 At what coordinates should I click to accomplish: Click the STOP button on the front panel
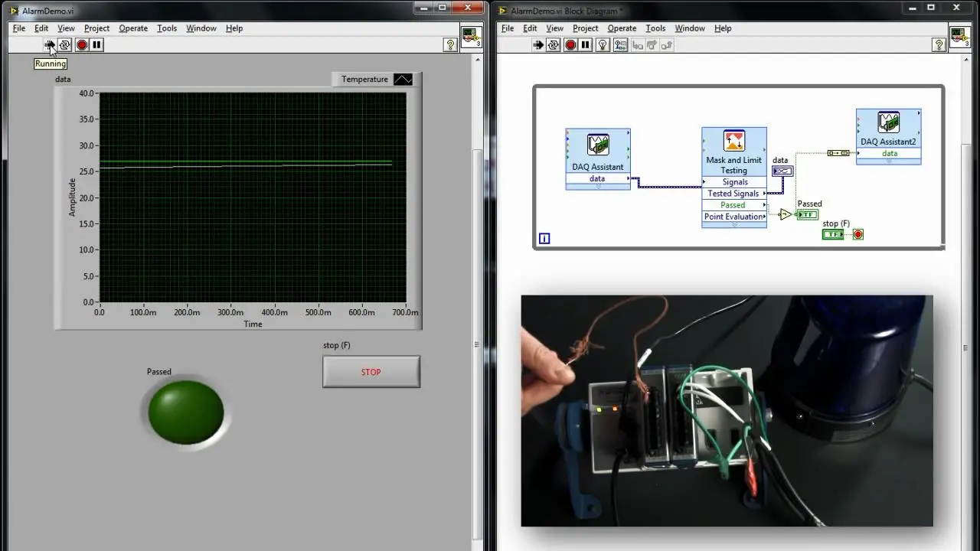[371, 372]
